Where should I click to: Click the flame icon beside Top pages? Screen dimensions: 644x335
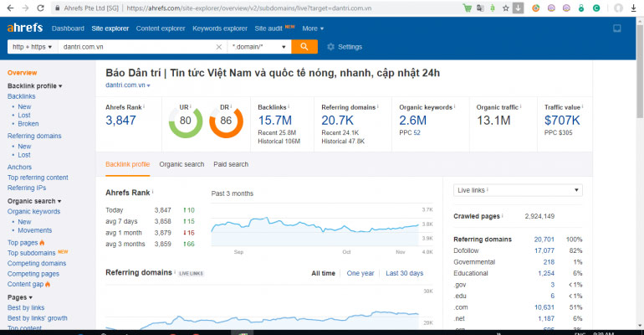(42, 243)
